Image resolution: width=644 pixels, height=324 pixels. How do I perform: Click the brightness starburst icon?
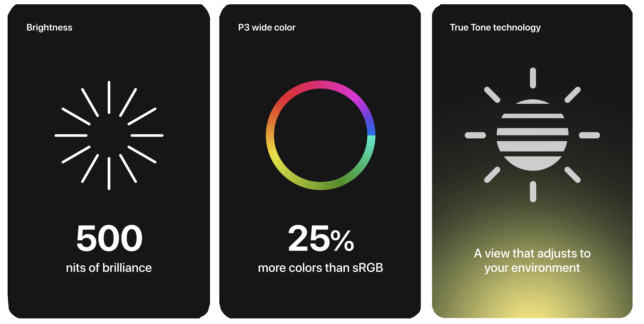pos(109,135)
